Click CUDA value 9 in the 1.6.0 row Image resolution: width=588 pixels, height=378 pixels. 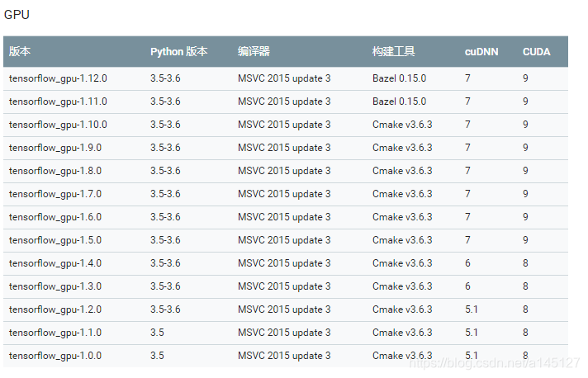(525, 217)
